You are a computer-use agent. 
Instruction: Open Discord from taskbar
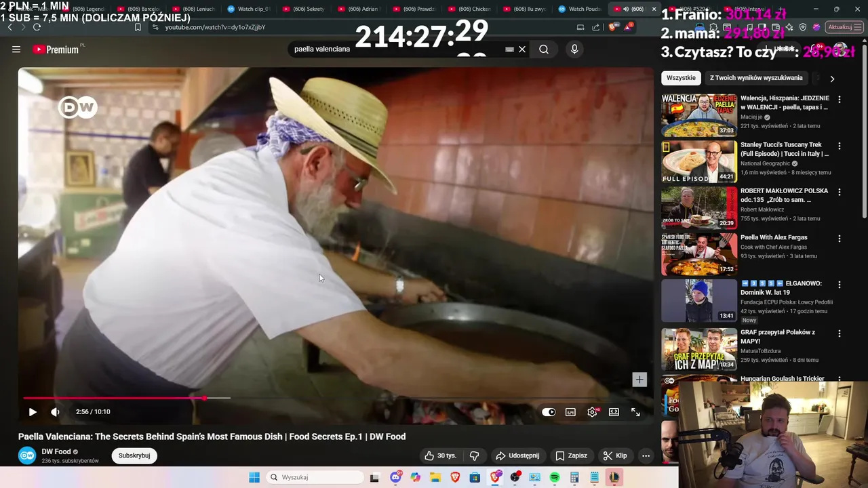pos(395,477)
